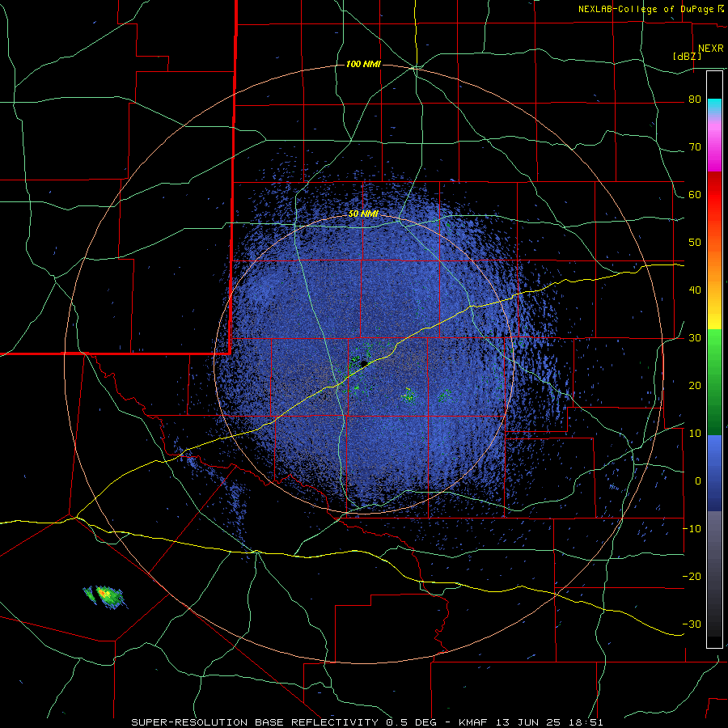Screen dimensions: 728x728
Task: Click the 30 value on the dBZ scale
Action: point(695,338)
